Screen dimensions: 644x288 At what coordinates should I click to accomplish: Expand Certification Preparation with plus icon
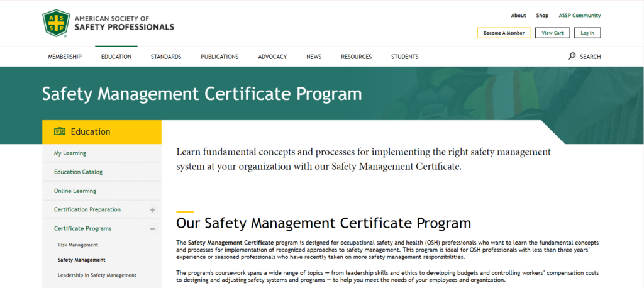(152, 209)
